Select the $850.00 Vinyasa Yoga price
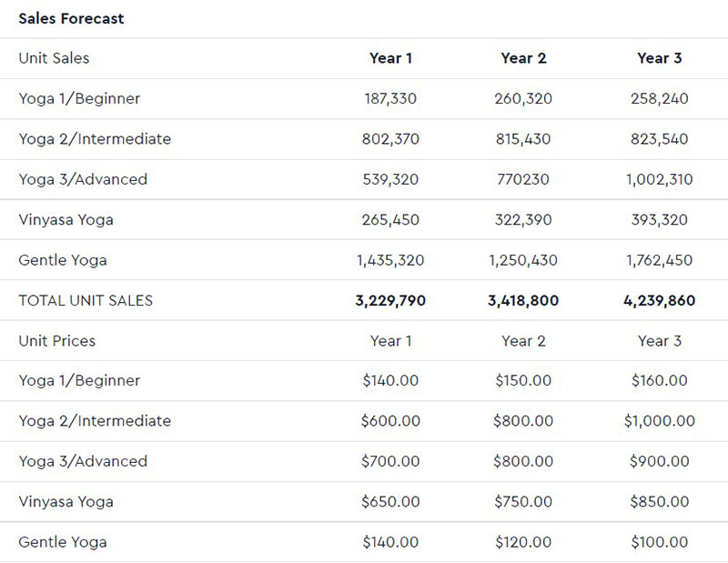 coord(659,502)
